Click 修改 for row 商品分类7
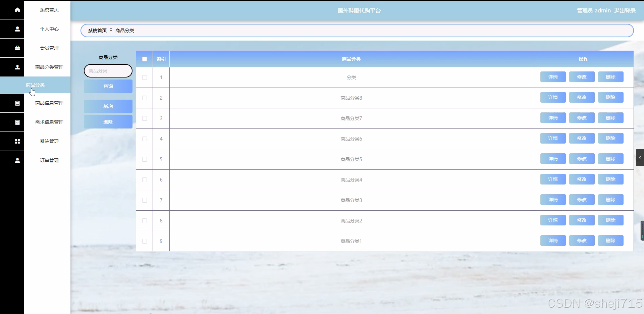The height and width of the screenshot is (314, 644). pos(582,118)
